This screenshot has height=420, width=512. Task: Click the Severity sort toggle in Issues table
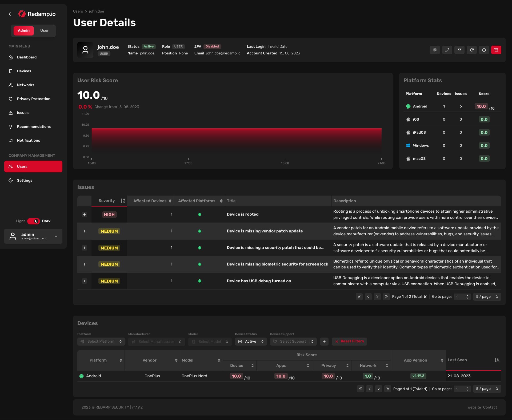tap(123, 201)
